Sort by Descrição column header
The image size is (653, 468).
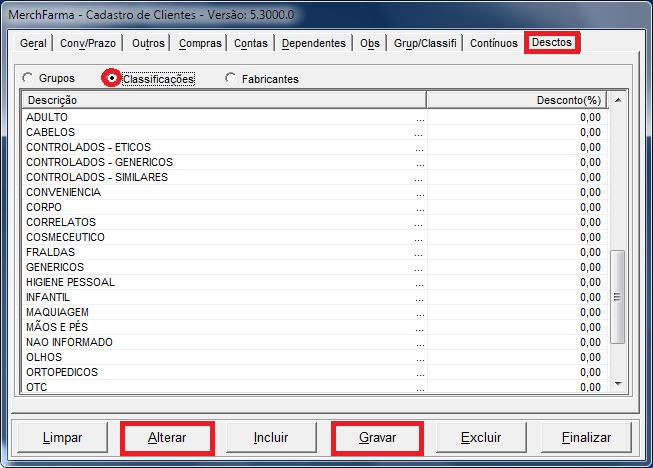[x=223, y=100]
